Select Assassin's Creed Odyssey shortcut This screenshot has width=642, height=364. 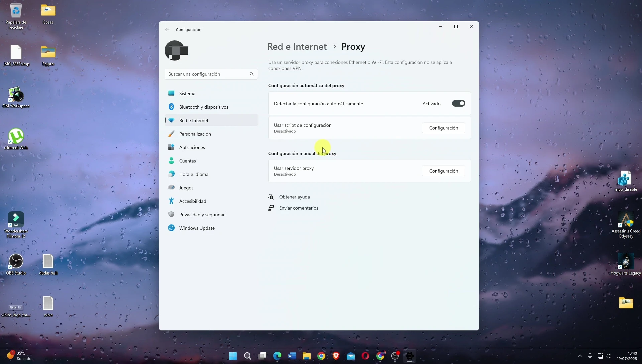click(626, 225)
